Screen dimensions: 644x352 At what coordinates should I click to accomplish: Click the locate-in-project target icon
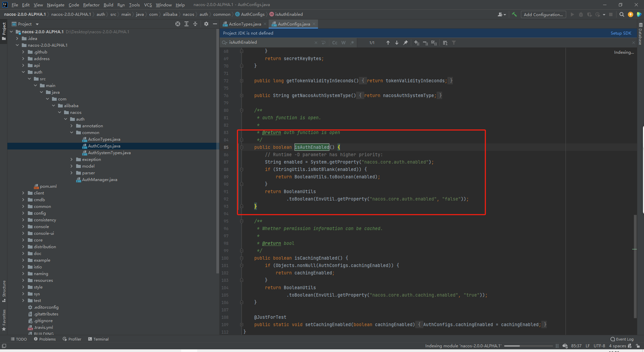(178, 24)
